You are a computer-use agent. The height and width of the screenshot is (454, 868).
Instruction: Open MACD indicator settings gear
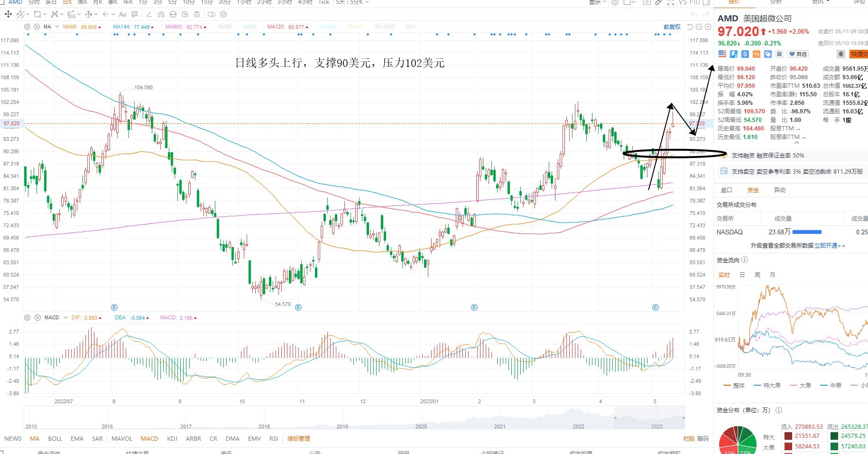tap(27, 317)
